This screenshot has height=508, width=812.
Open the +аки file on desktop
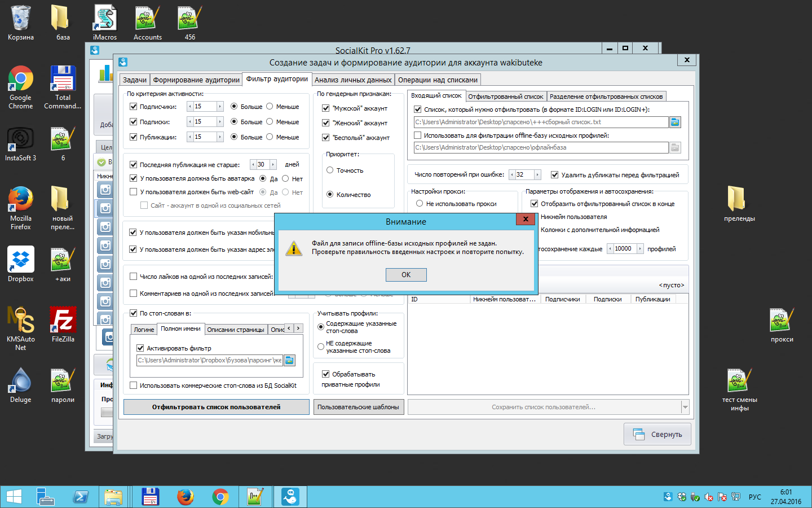63,264
